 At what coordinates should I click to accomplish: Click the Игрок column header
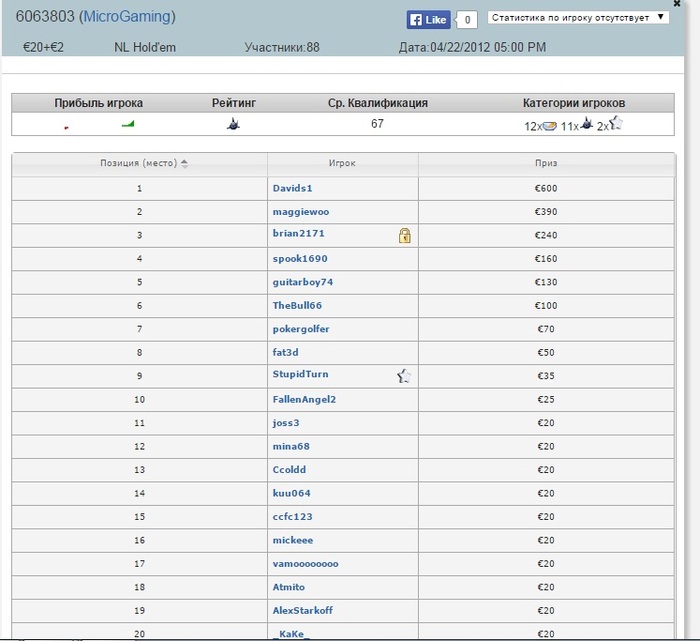pyautogui.click(x=342, y=163)
